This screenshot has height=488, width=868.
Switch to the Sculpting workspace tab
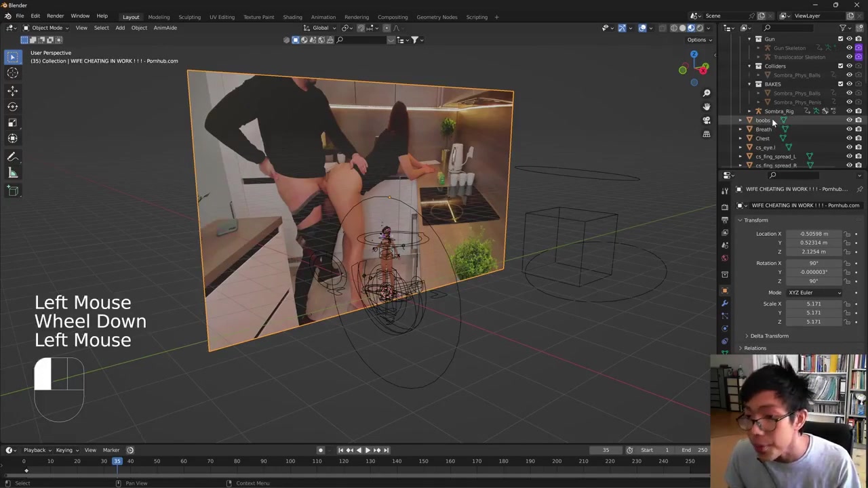click(189, 17)
